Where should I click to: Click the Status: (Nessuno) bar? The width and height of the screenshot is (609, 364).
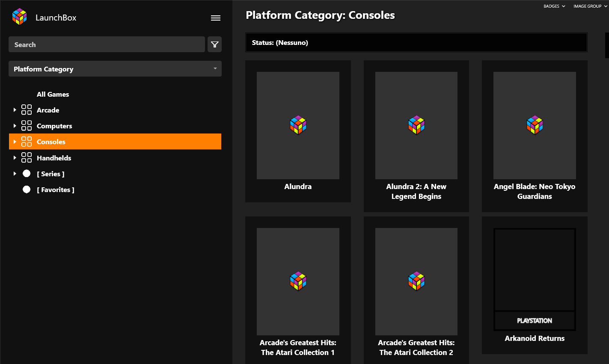coord(416,43)
